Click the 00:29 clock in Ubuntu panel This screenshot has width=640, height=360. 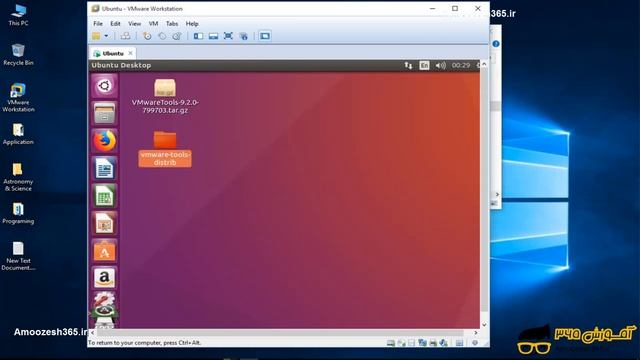click(x=461, y=65)
